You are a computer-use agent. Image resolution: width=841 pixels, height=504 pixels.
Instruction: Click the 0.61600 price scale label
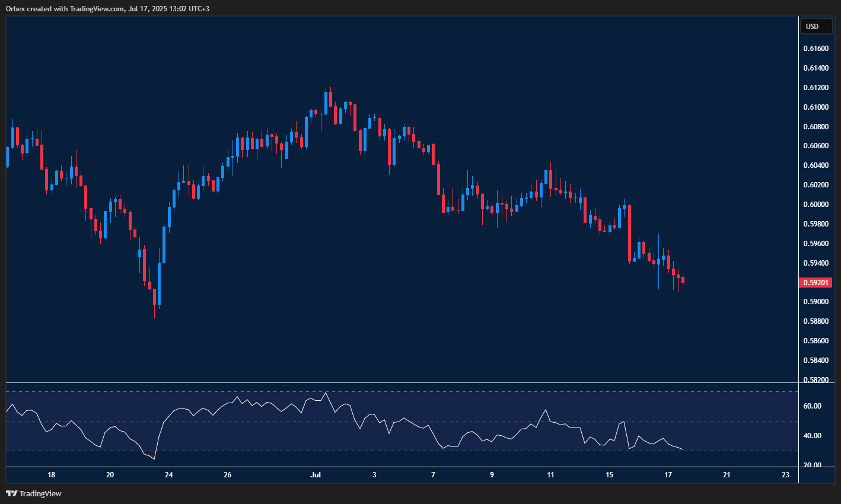[816, 49]
